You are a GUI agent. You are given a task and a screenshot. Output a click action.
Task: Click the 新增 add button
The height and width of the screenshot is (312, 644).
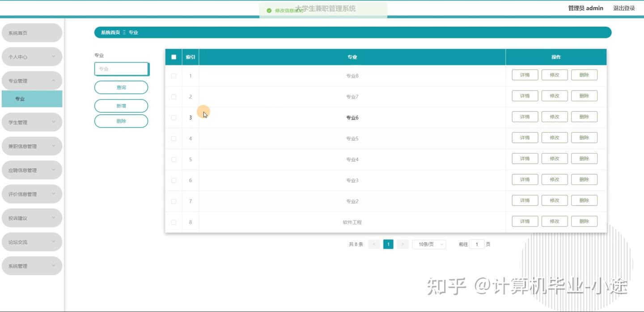click(x=121, y=106)
